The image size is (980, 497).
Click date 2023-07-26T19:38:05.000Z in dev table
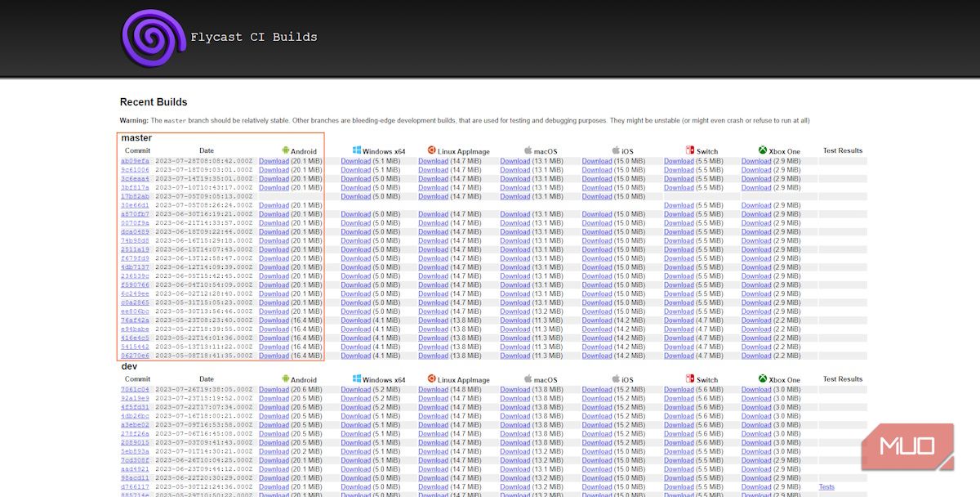click(x=204, y=390)
